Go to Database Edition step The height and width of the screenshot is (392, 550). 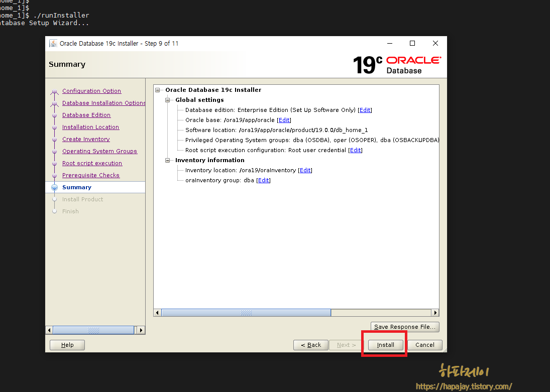[86, 115]
